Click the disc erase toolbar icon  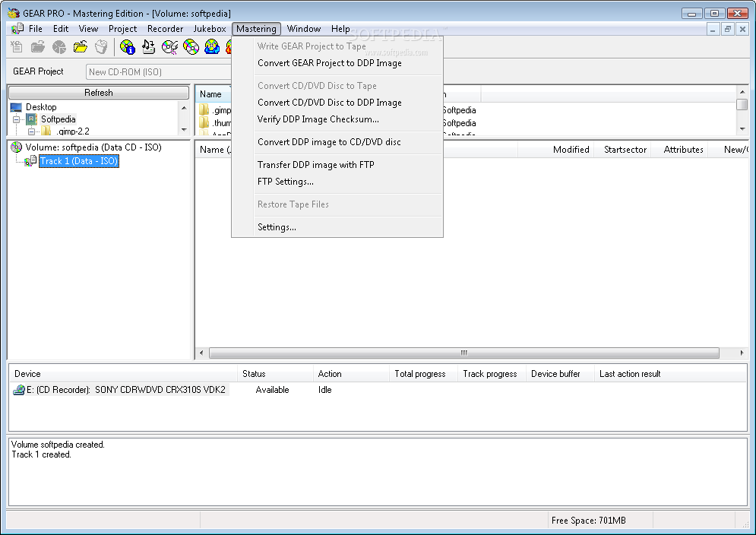click(169, 47)
